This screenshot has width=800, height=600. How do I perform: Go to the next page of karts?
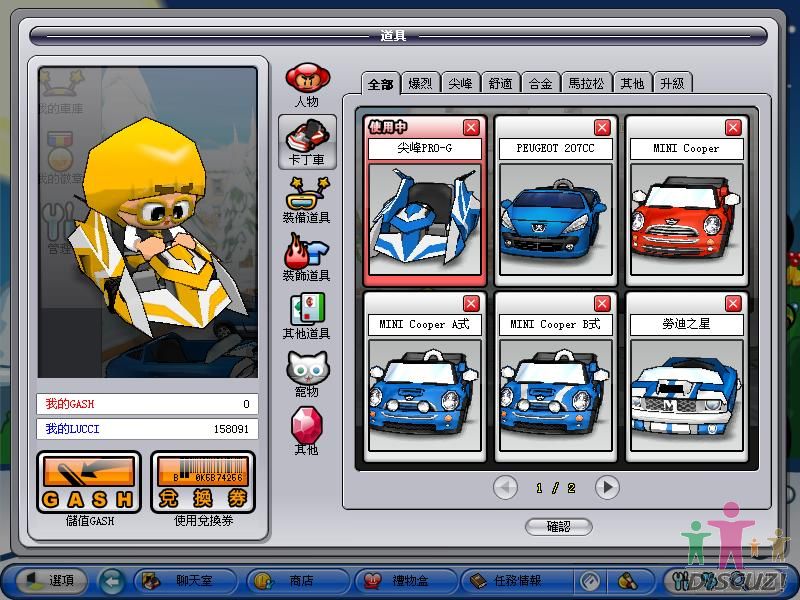[607, 487]
